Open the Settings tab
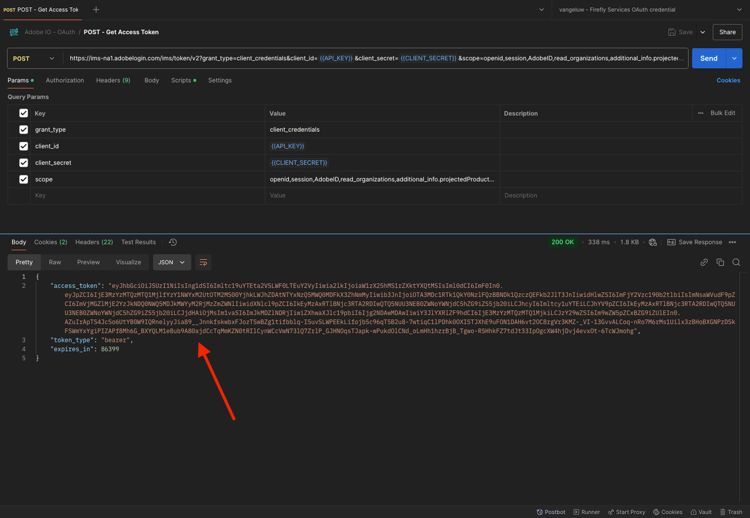The height and width of the screenshot is (518, 750). click(220, 80)
